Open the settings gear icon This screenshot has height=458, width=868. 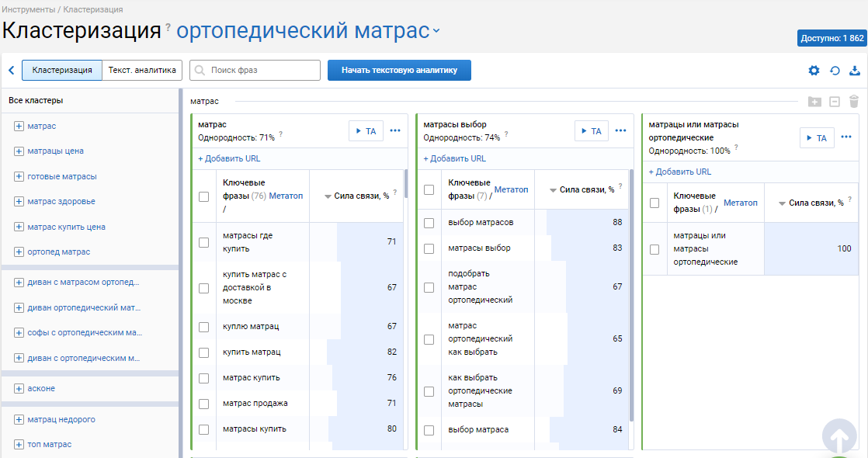pos(814,71)
